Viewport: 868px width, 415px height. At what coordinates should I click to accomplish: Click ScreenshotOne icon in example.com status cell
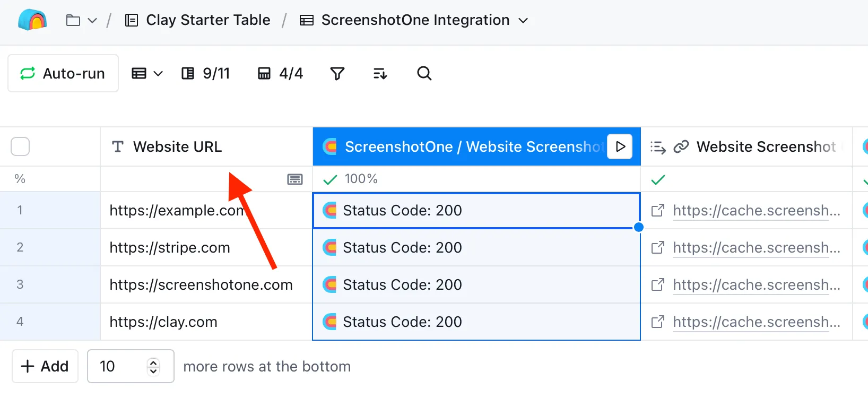pos(330,211)
